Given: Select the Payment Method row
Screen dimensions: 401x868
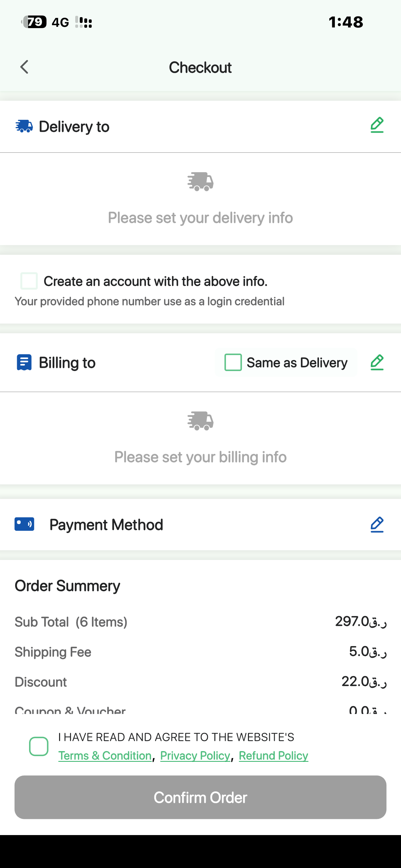Looking at the screenshot, I should pos(200,525).
